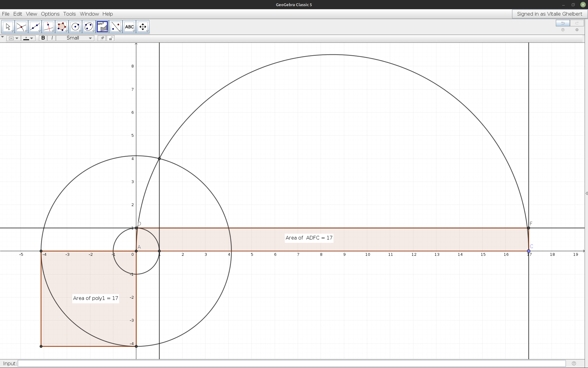Select the Area measurement tool
Image resolution: width=588 pixels, height=368 pixels.
click(102, 27)
